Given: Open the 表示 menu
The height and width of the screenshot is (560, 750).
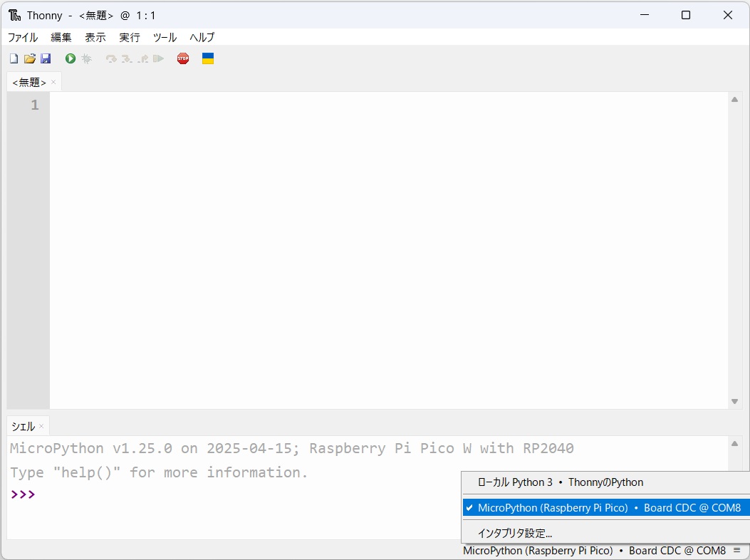Looking at the screenshot, I should pyautogui.click(x=95, y=37).
